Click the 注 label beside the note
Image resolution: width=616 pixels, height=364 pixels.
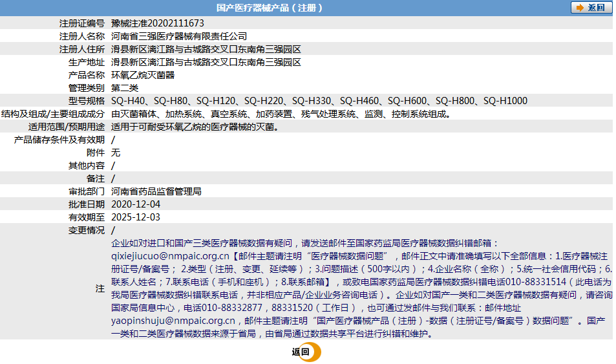click(x=100, y=288)
